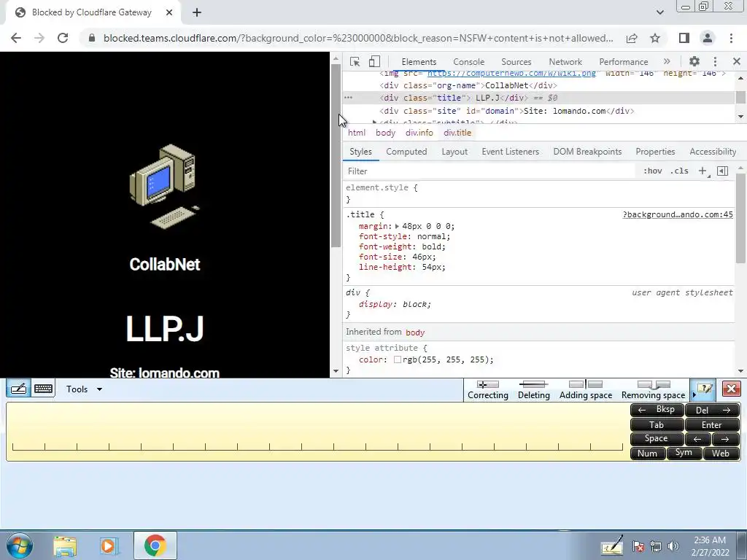Open the Network tab
Viewport: 747px width, 560px height.
(565, 62)
